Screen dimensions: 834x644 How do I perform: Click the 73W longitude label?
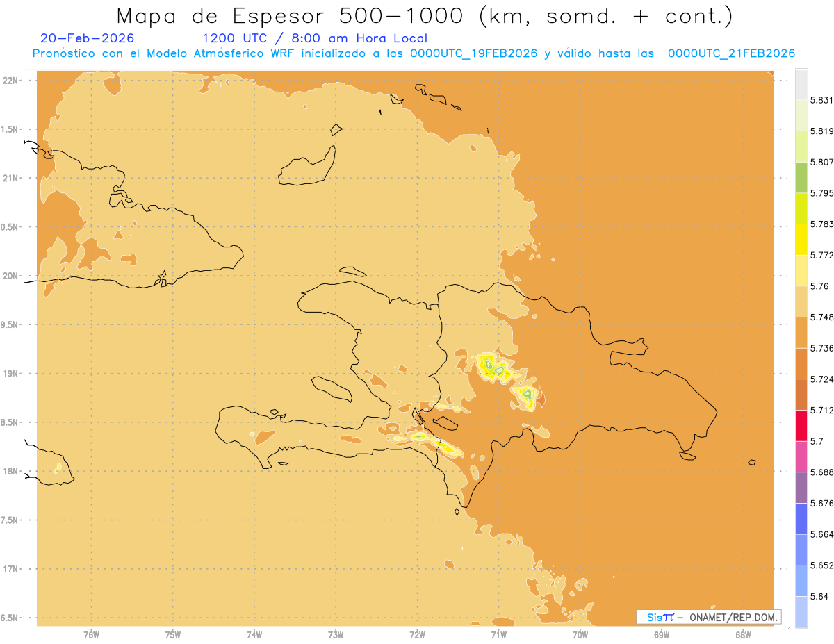click(x=336, y=634)
